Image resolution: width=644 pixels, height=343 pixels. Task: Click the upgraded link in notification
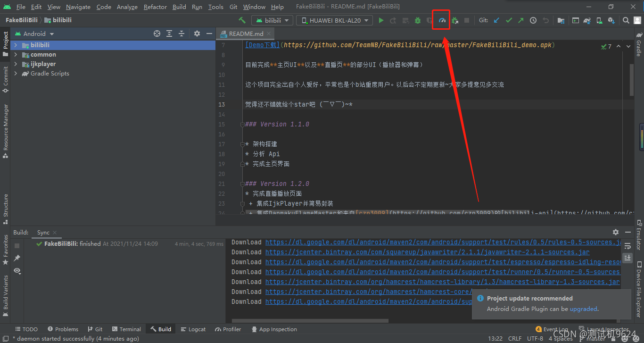583,309
